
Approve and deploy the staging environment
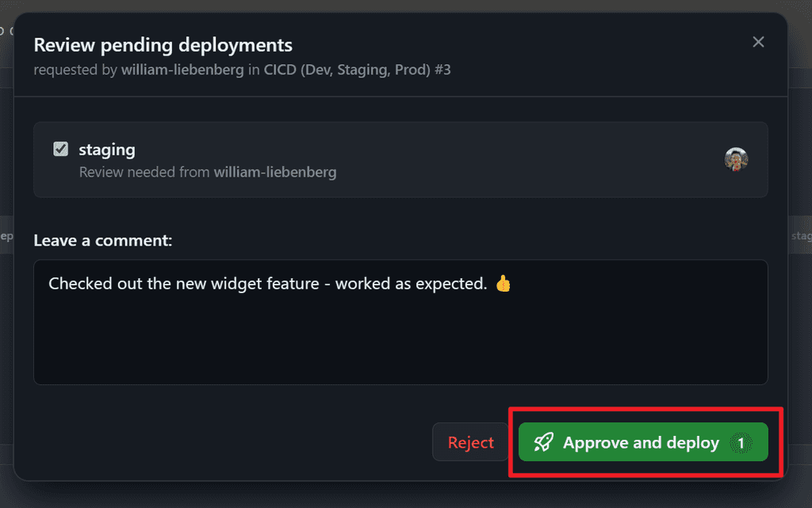[x=642, y=442]
